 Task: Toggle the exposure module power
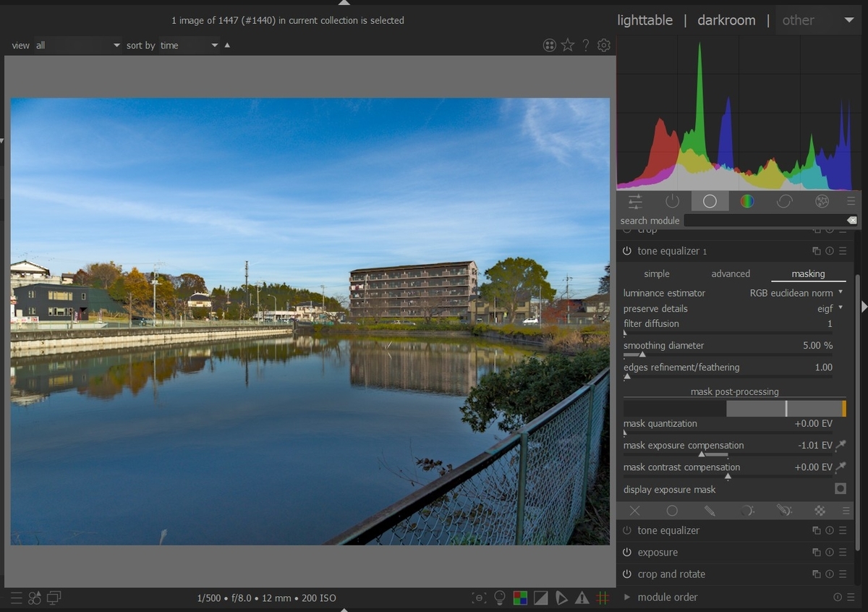click(627, 553)
